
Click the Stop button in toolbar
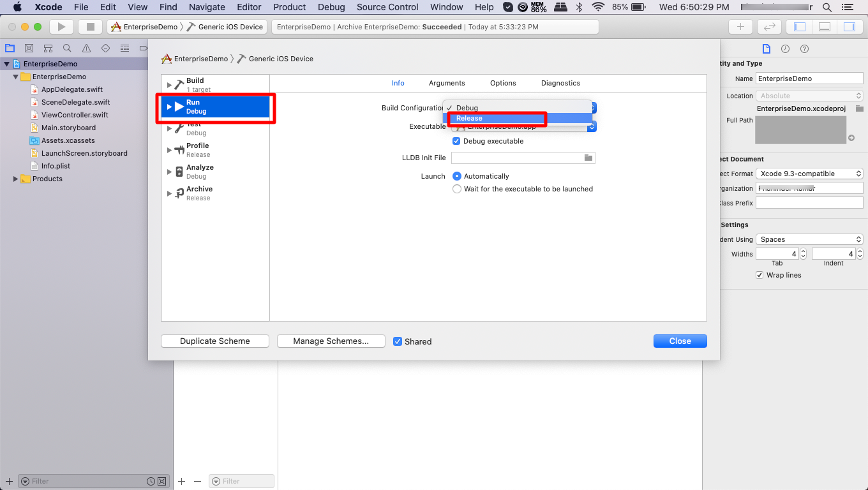[90, 27]
